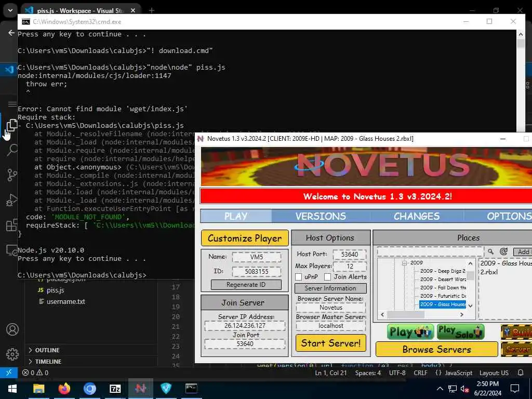The width and height of the screenshot is (532, 399).
Task: Click the Name input field showing VM5
Action: [257, 257]
